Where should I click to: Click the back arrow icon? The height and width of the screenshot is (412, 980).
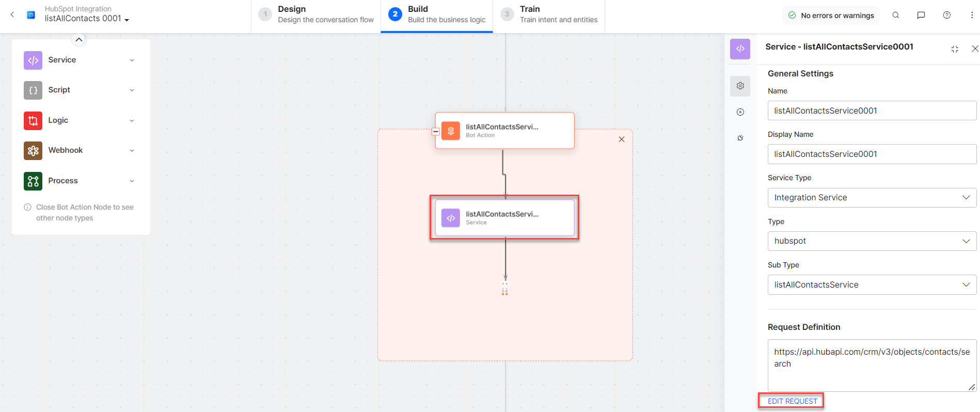(12, 14)
